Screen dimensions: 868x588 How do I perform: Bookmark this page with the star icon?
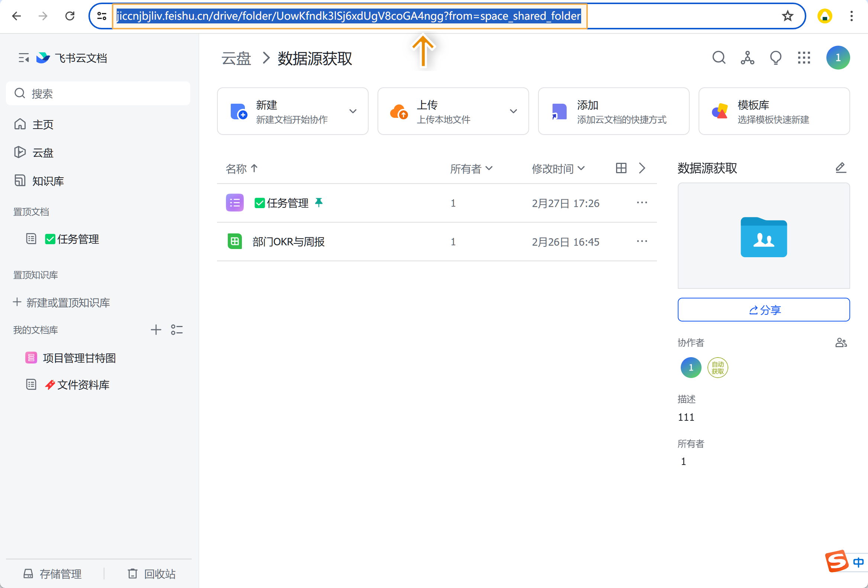click(787, 16)
